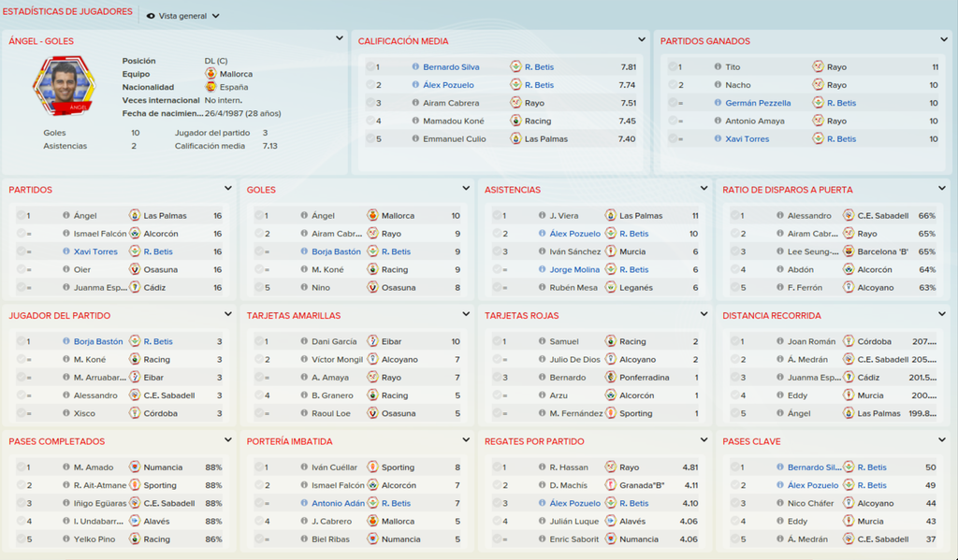Expand the Calificación Media panel chevron
Viewport: 958px width, 560px height.
[x=642, y=39]
